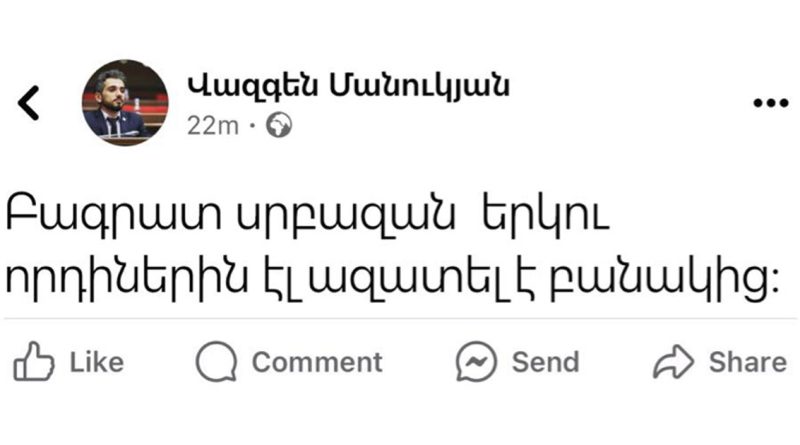This screenshot has height=445, width=800.
Task: Click the Messenger Send icon
Action: tap(476, 362)
